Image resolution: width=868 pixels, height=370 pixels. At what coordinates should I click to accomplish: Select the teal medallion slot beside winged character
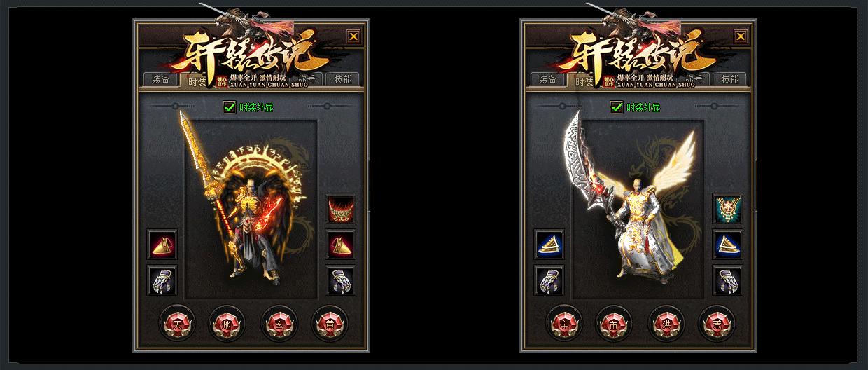tap(727, 208)
